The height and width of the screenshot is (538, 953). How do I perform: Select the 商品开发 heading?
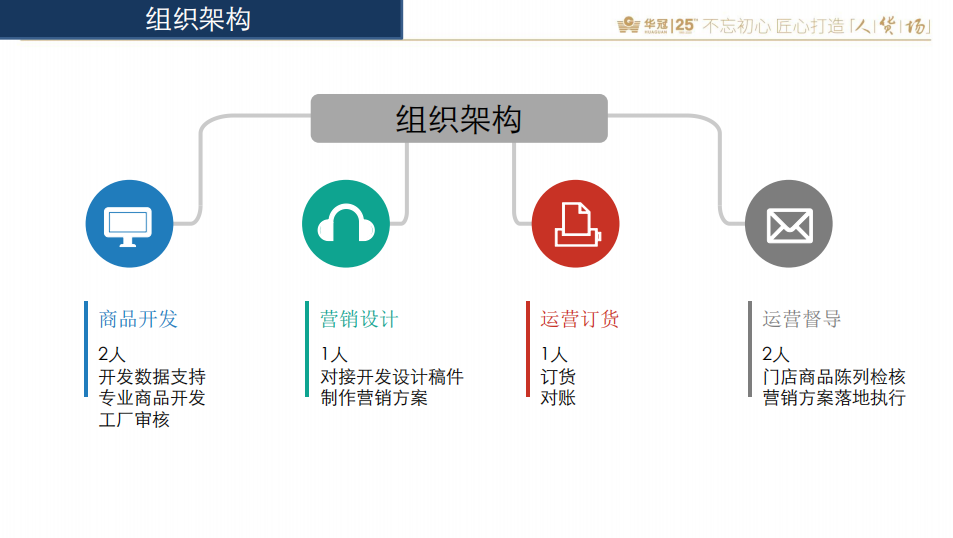pos(138,319)
